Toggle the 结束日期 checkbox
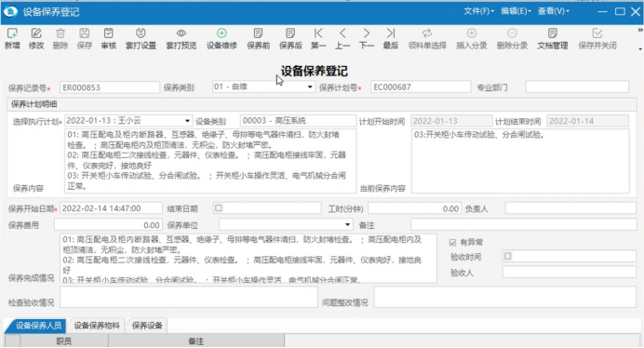Screen dimensions: 644x348 click(219, 207)
